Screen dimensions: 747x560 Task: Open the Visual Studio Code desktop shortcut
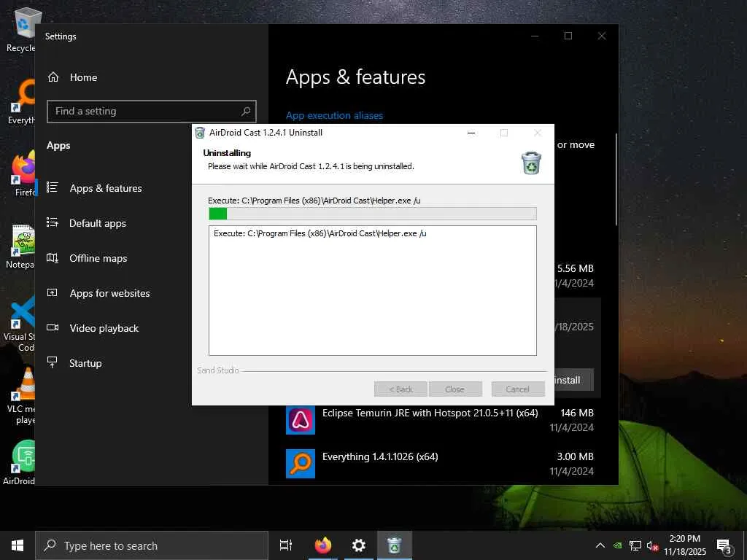(x=19, y=324)
